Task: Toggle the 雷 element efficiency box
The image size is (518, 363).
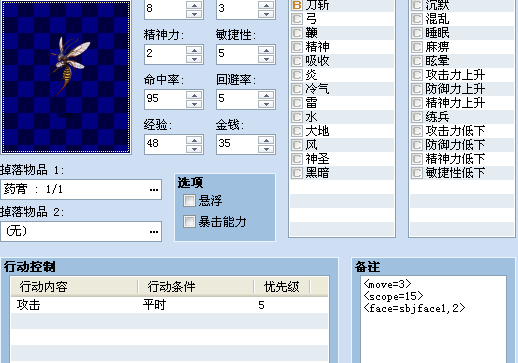Action: (297, 103)
